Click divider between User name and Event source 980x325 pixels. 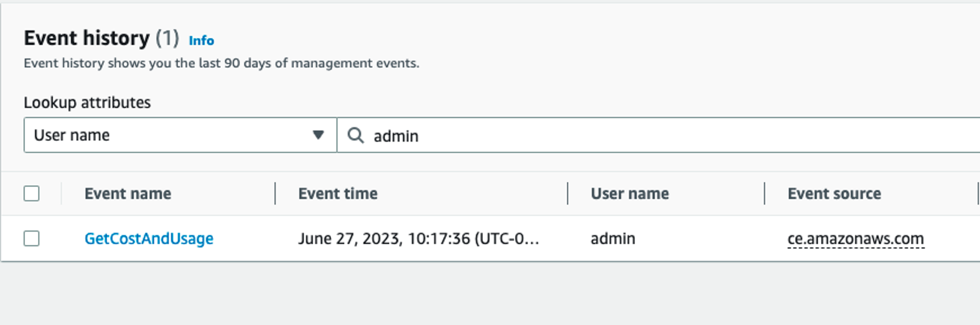[x=765, y=194]
